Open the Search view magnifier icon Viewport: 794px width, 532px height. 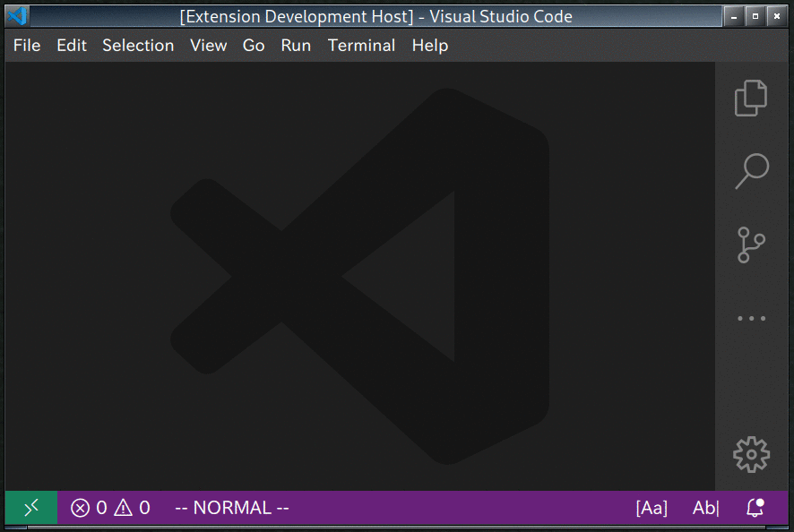click(752, 172)
